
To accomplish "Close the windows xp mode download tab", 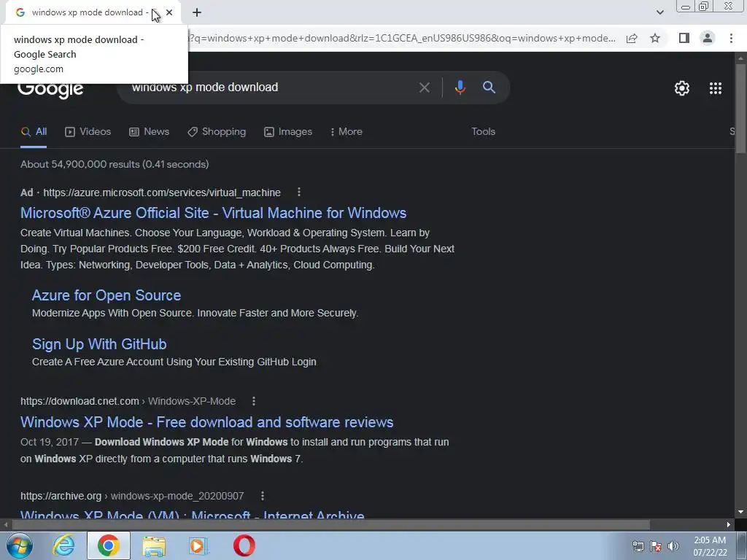I will tap(169, 12).
